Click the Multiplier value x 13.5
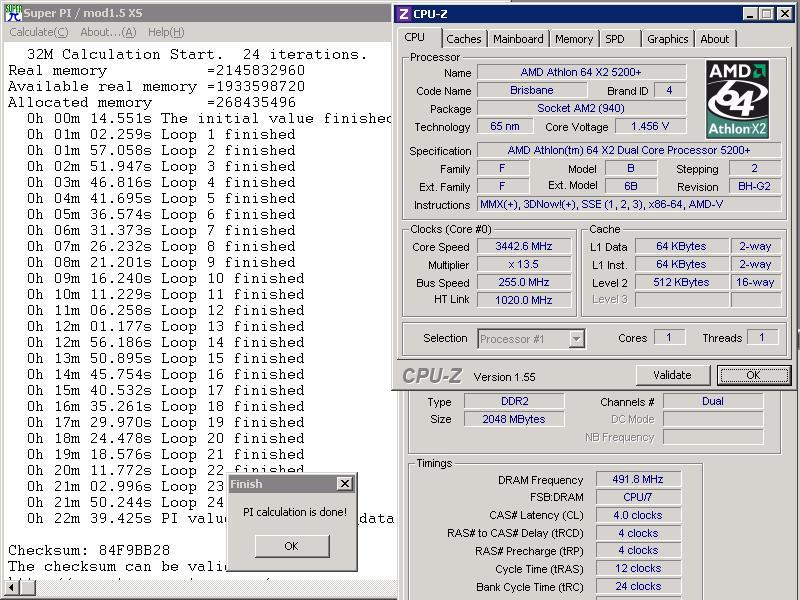The height and width of the screenshot is (600, 800). (x=524, y=264)
